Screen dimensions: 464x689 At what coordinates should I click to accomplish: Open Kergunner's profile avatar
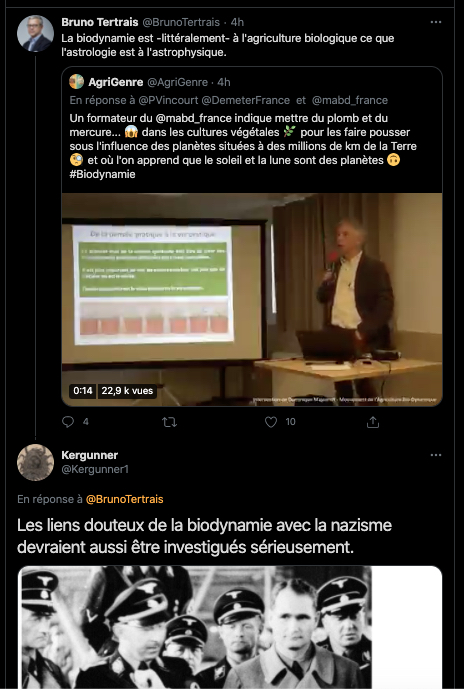click(35, 462)
